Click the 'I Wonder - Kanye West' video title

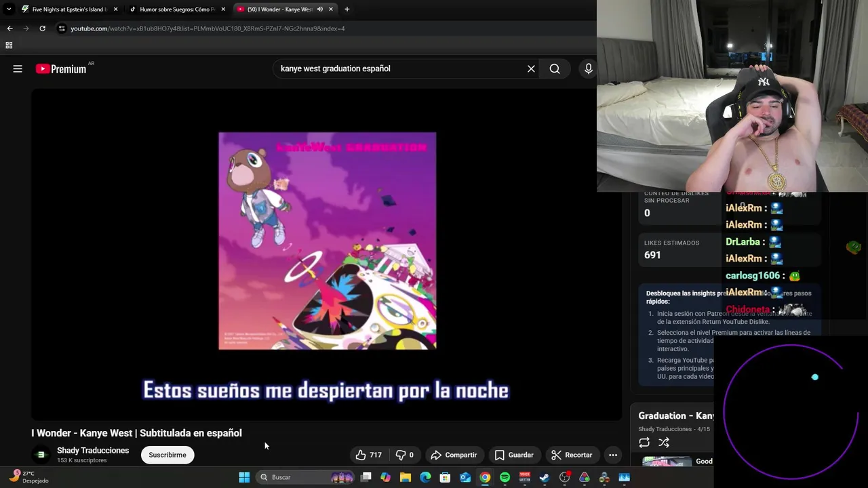[x=136, y=433]
